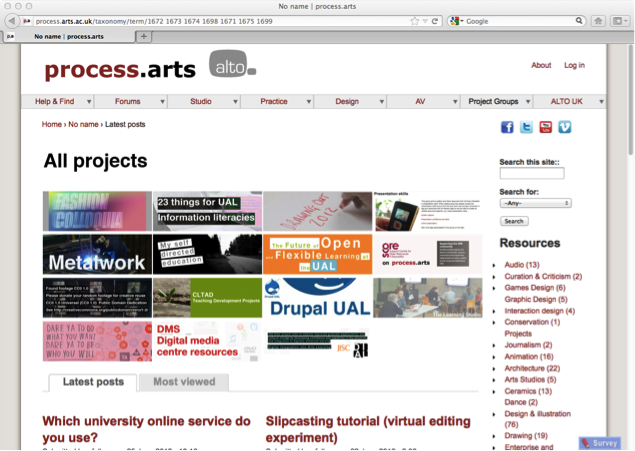Screen dimensions: 635x451
Task: Expand the Project Groups dropdown arrow
Action: (x=528, y=102)
